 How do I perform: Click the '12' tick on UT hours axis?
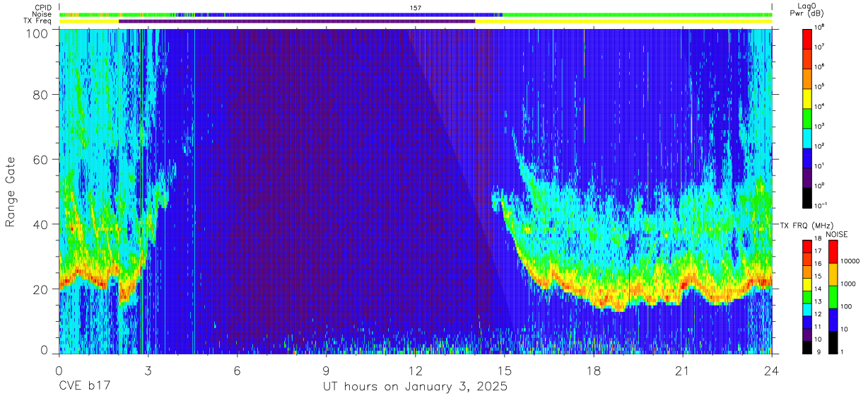[x=415, y=371]
